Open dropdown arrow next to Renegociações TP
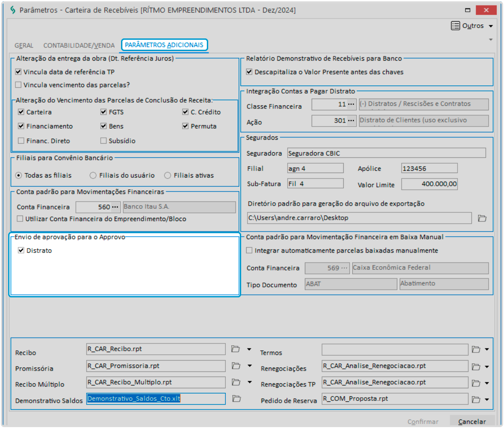This screenshot has width=504, height=428. coord(486,383)
